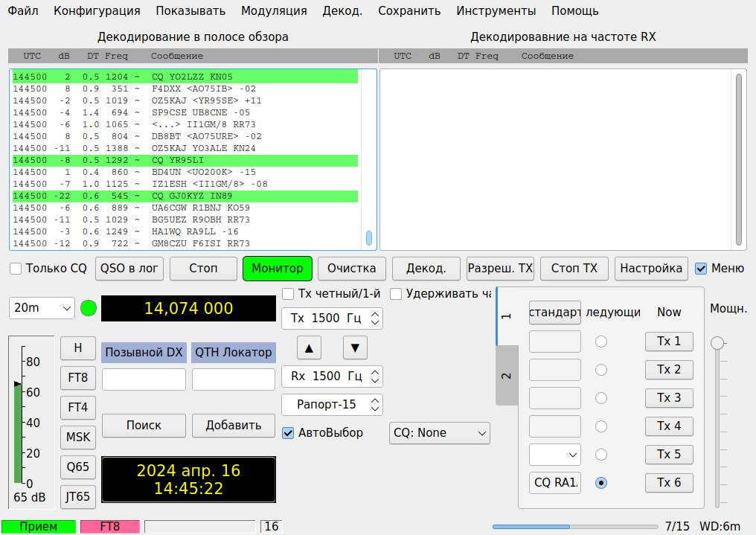Click the Поиск button
The image size is (756, 535).
pos(144,425)
